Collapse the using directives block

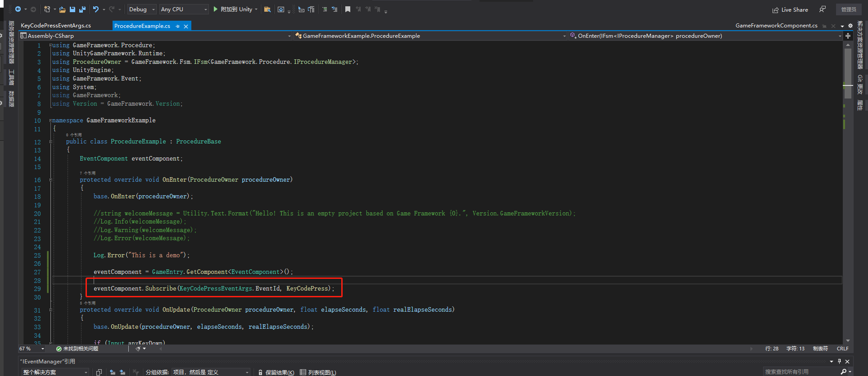[x=50, y=45]
